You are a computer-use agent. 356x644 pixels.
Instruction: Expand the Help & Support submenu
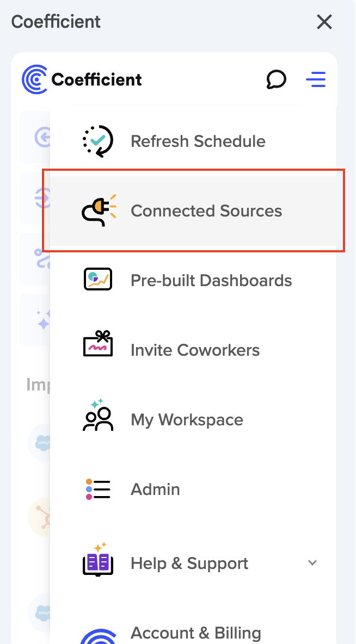(x=312, y=563)
